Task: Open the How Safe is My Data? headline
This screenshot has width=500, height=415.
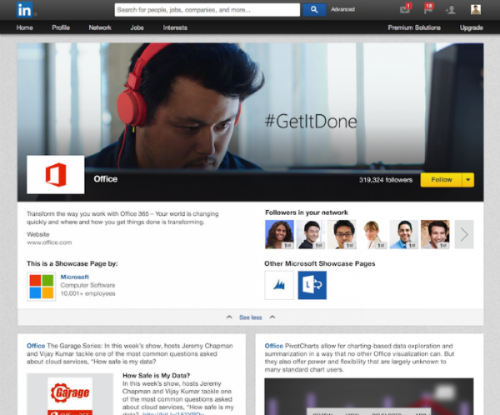Action: (x=156, y=375)
